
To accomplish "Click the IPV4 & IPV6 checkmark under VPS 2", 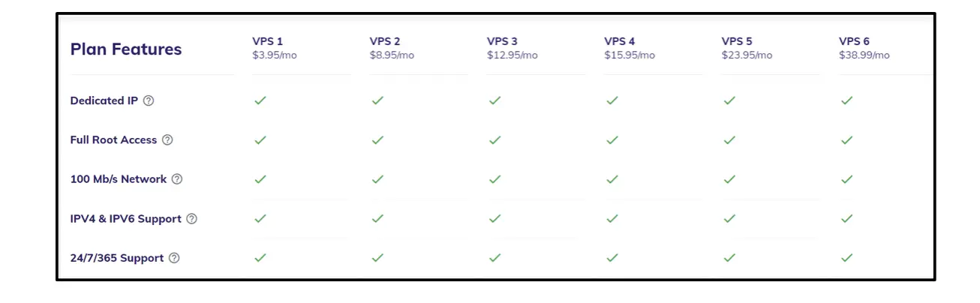I will click(x=377, y=219).
